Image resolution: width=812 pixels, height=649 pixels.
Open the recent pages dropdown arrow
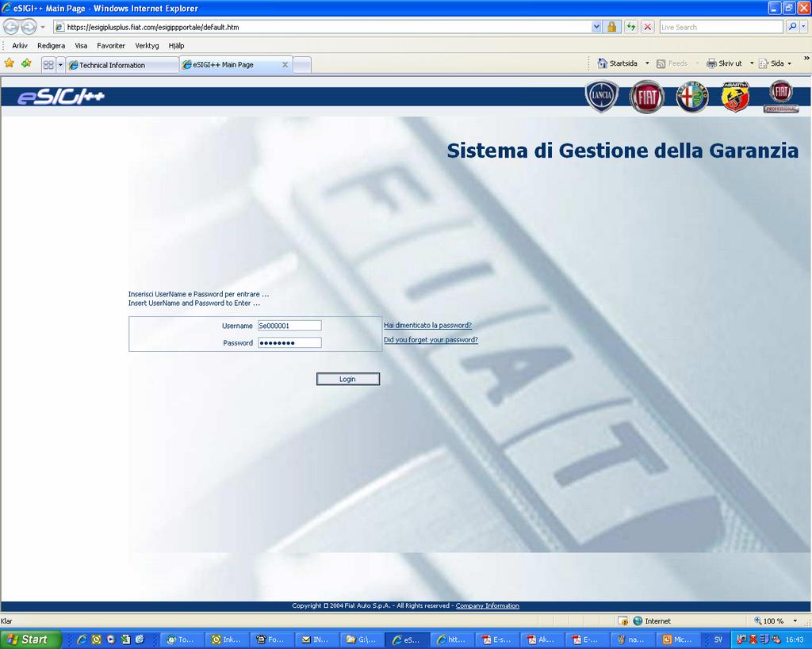tap(43, 27)
